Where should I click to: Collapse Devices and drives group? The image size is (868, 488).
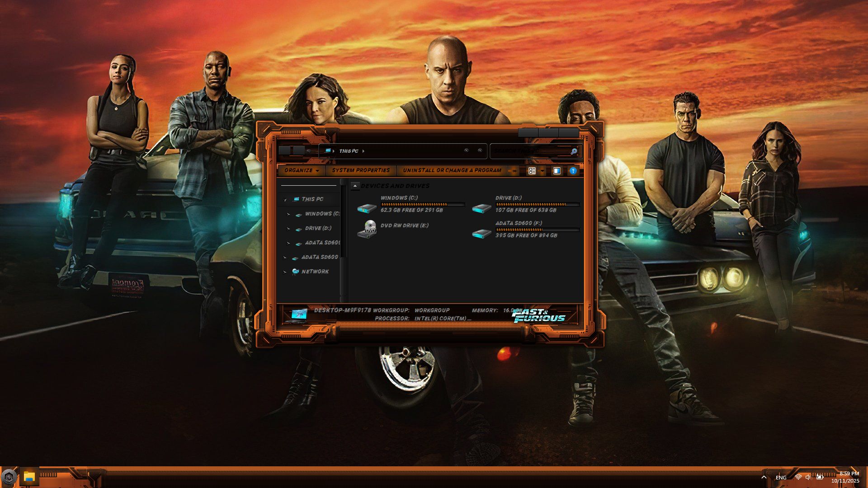355,186
